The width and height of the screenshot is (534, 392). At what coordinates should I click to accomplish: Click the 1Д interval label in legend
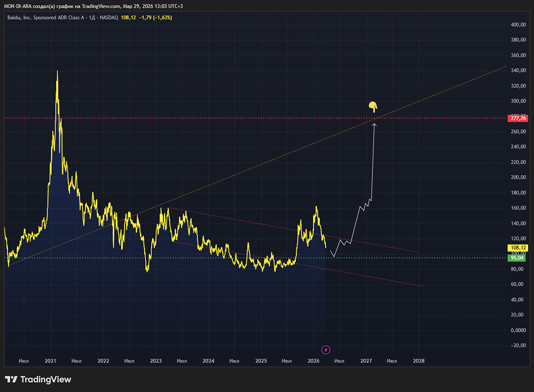click(92, 18)
